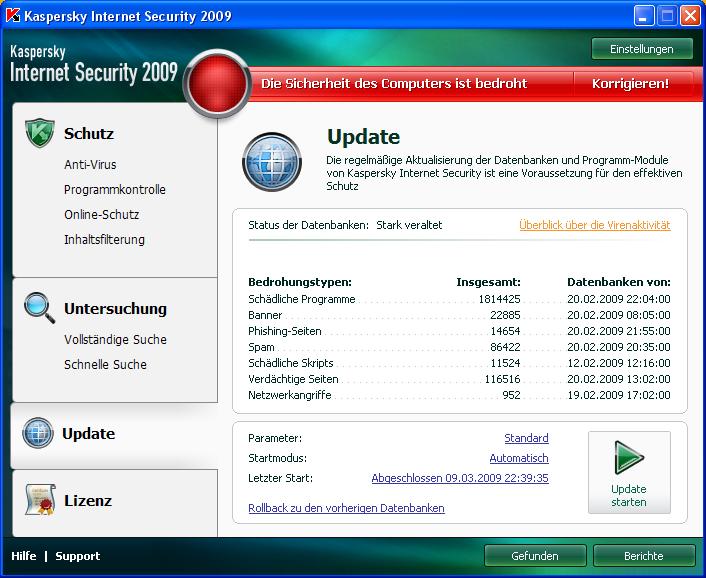Open Überblick über die Virenaktivität link
The height and width of the screenshot is (578, 706).
point(595,225)
